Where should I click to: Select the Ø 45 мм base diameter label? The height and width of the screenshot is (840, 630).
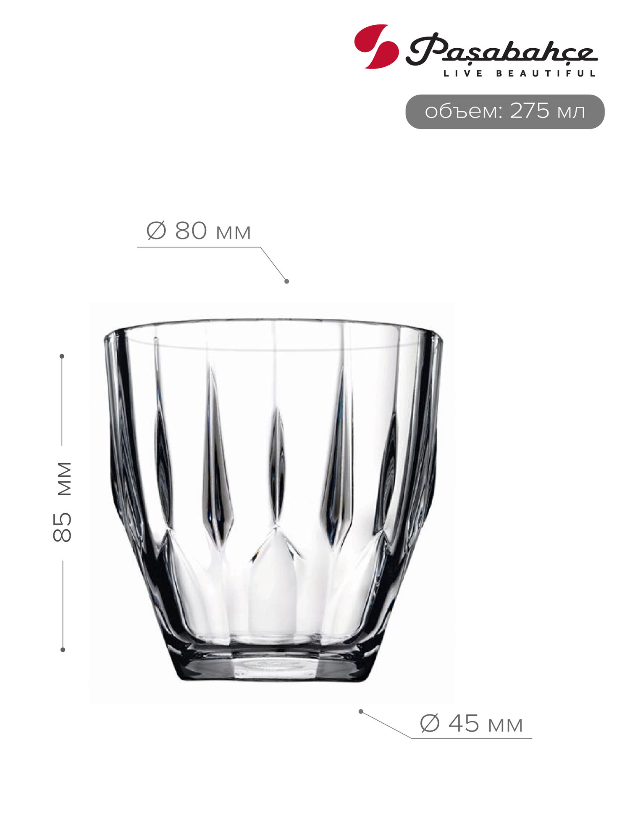point(471,724)
